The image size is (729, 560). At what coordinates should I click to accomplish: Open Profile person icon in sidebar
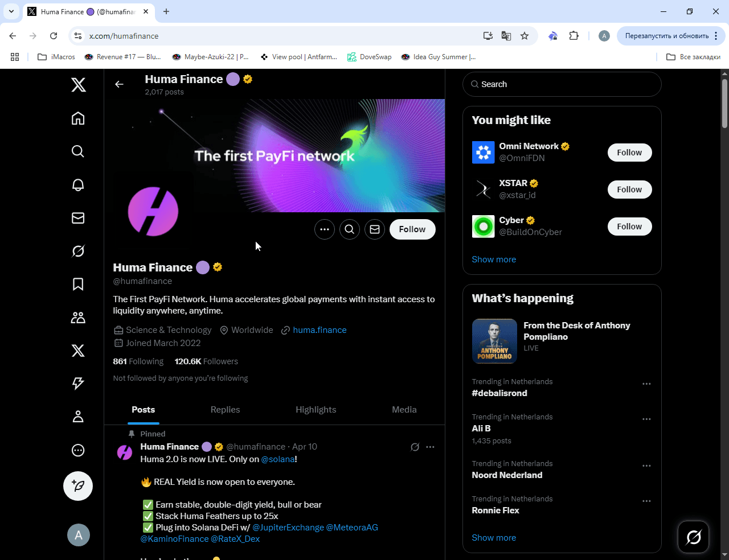point(78,417)
